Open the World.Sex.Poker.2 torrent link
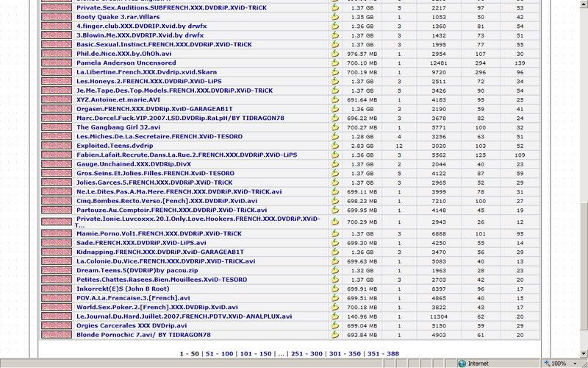The image size is (588, 368). [x=157, y=307]
